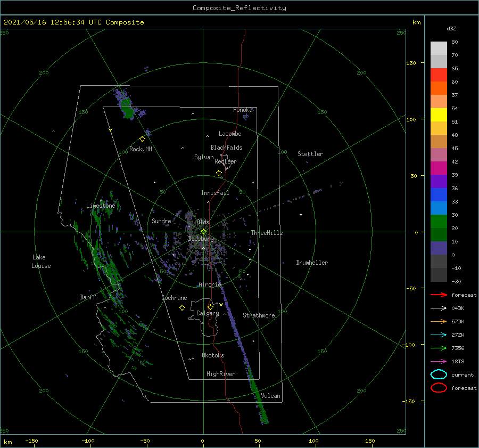
Task: Click the red 65 dBZ color swatch
Action: [x=439, y=75]
